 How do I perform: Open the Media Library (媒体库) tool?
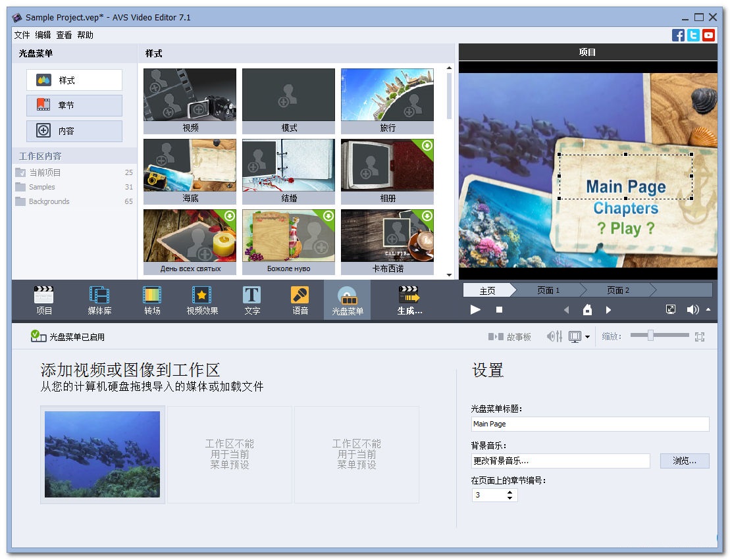click(99, 300)
